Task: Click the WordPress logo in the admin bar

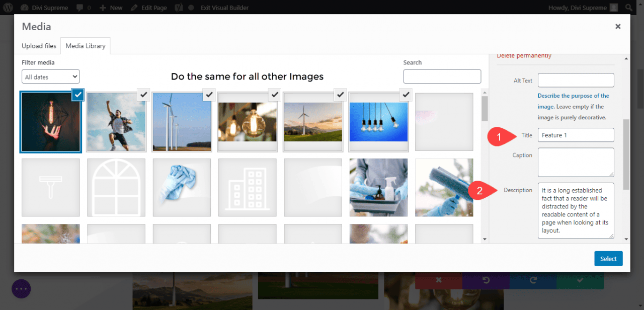Action: (x=8, y=7)
